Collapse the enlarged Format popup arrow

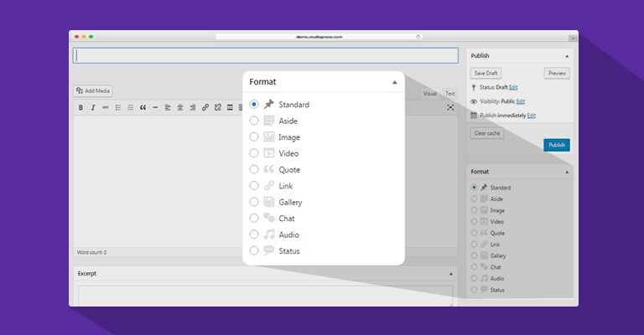point(394,82)
